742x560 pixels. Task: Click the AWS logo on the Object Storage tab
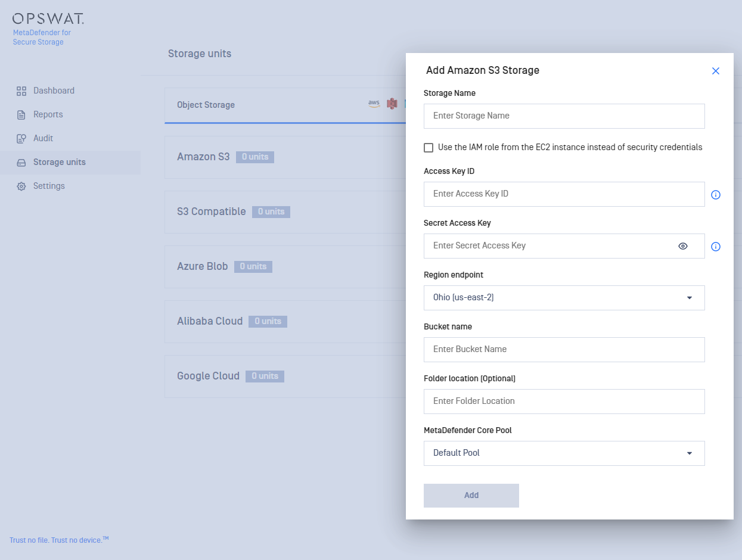click(373, 103)
